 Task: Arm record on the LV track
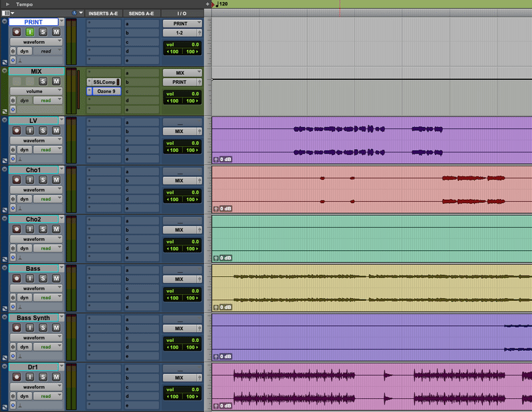17,130
